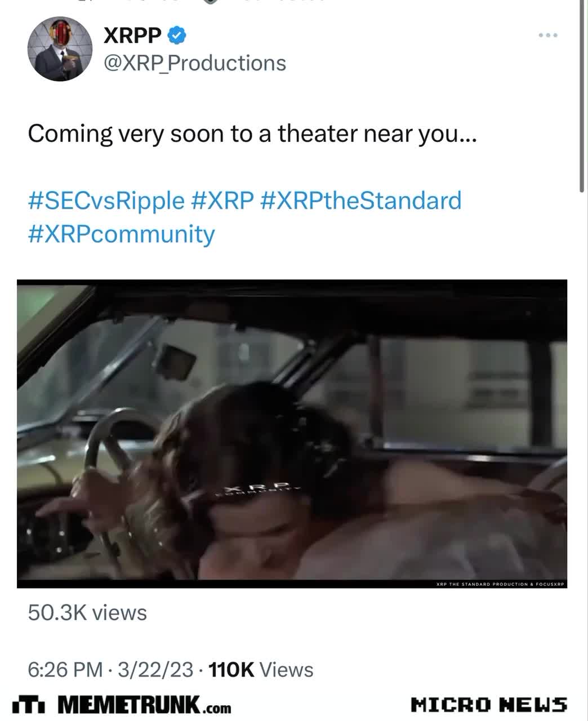Open the three-dot more options menu
This screenshot has width=588, height=721.
[x=548, y=35]
